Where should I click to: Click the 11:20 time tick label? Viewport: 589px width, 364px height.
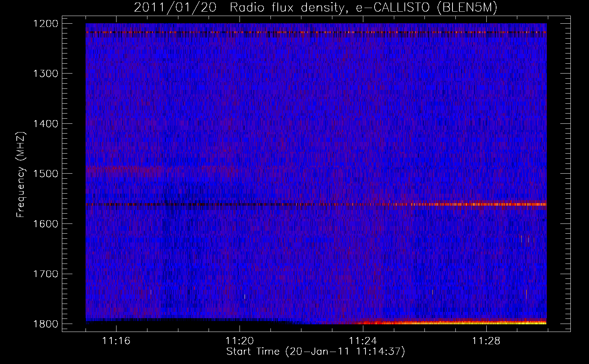[x=240, y=341]
